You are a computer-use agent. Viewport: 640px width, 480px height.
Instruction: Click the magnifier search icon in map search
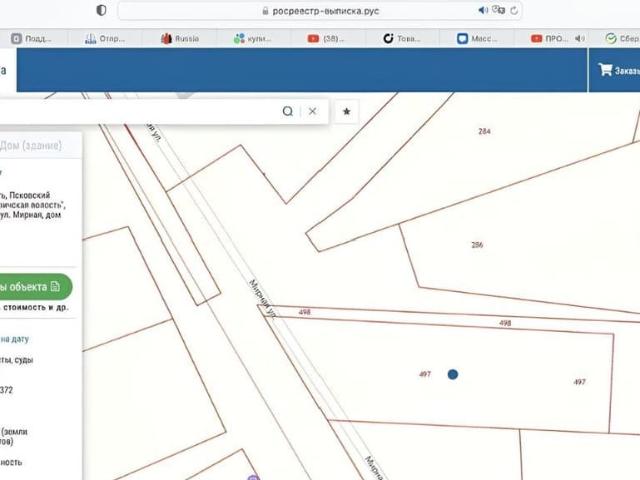click(288, 111)
